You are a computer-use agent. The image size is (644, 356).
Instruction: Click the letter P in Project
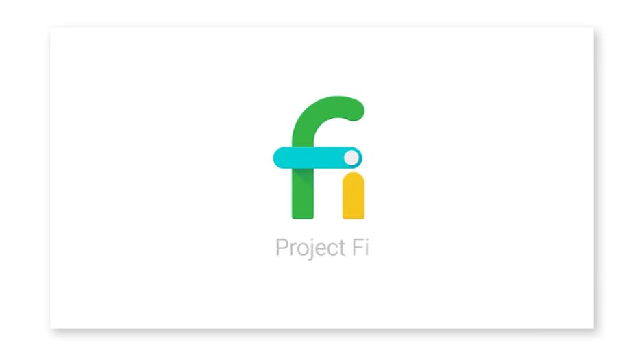pos(281,248)
